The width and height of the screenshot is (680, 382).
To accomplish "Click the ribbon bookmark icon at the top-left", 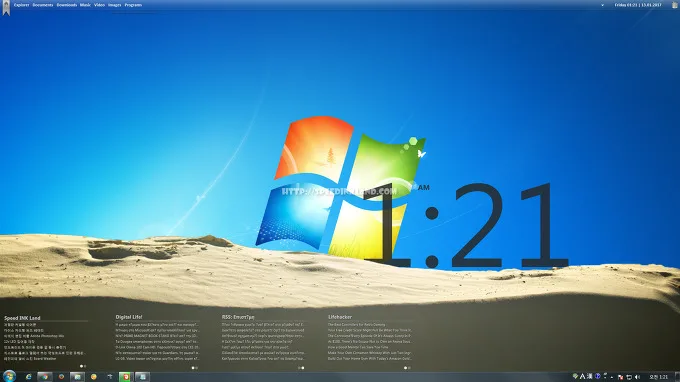I will (6, 7).
